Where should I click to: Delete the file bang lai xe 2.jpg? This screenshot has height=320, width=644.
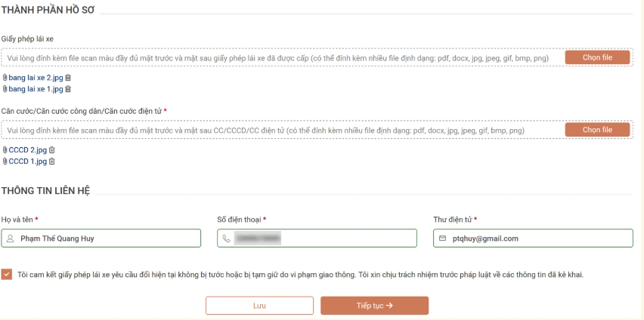(68, 78)
